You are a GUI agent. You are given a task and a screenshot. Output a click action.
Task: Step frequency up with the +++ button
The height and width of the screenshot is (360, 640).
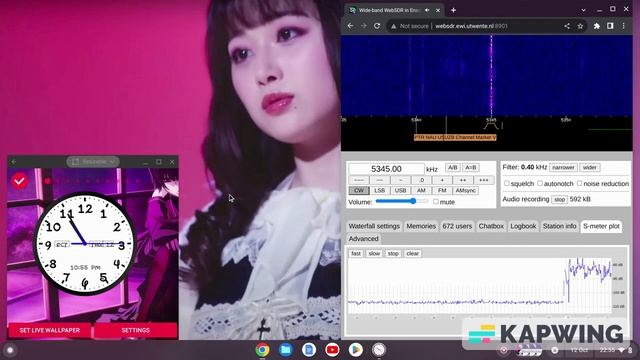(x=484, y=180)
